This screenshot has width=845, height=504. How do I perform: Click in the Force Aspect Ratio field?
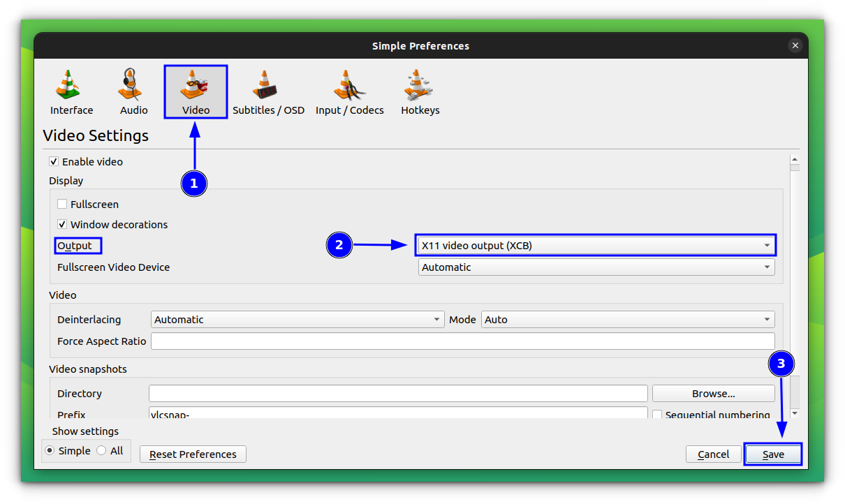point(462,341)
